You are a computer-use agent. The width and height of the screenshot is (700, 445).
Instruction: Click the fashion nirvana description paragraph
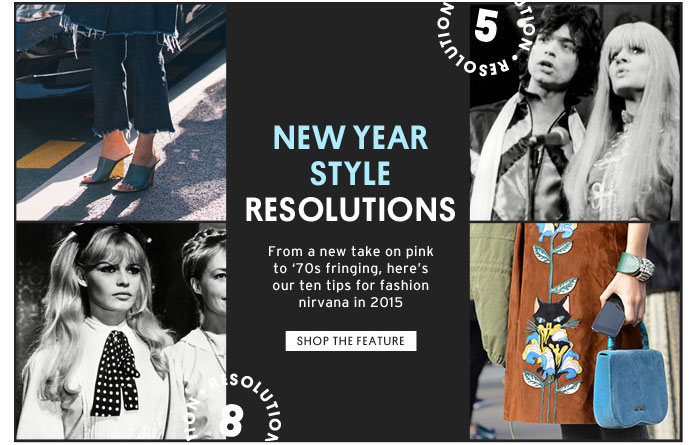[351, 277]
